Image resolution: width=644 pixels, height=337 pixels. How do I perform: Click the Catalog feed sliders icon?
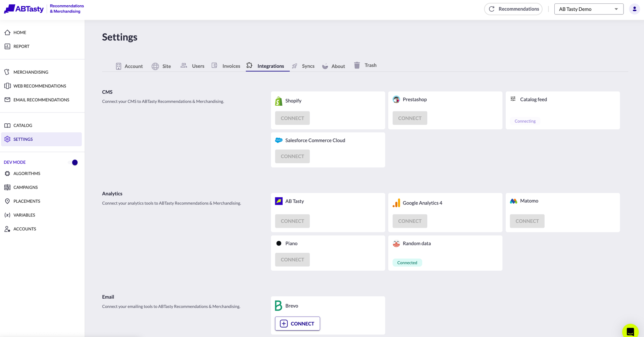tap(513, 99)
